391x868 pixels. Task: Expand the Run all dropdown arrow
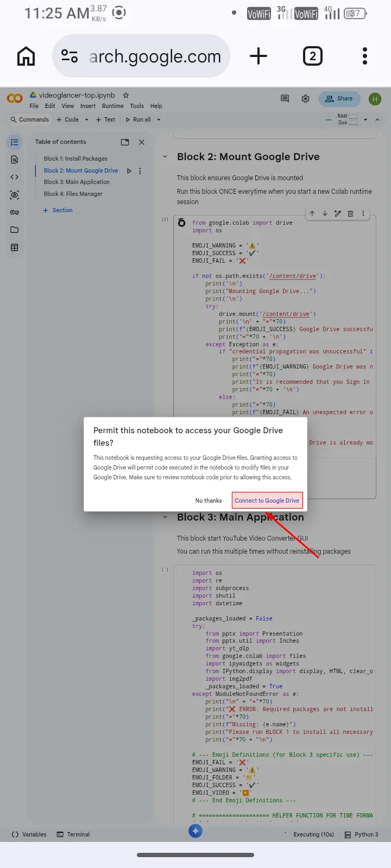pyautogui.click(x=159, y=119)
